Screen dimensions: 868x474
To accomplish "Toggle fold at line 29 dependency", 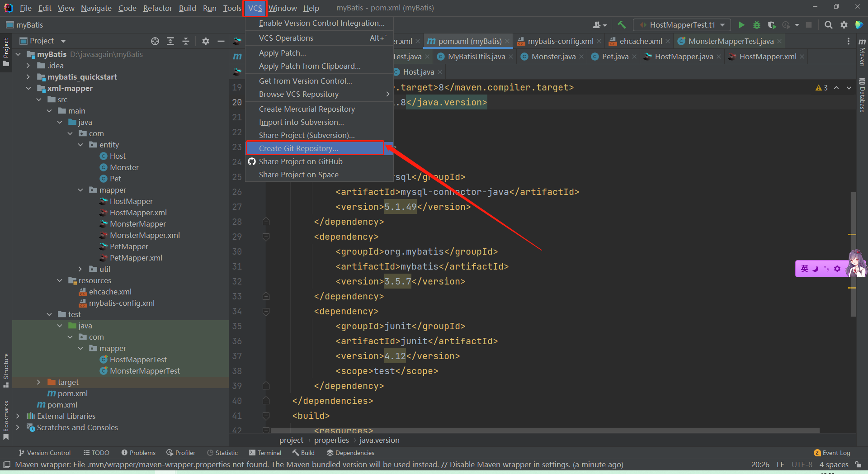I will 266,237.
